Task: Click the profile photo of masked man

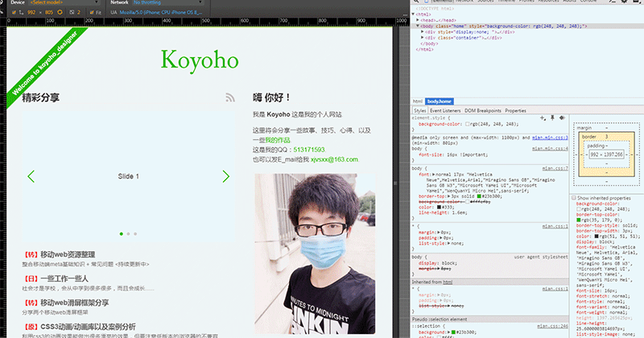Action: click(315, 253)
